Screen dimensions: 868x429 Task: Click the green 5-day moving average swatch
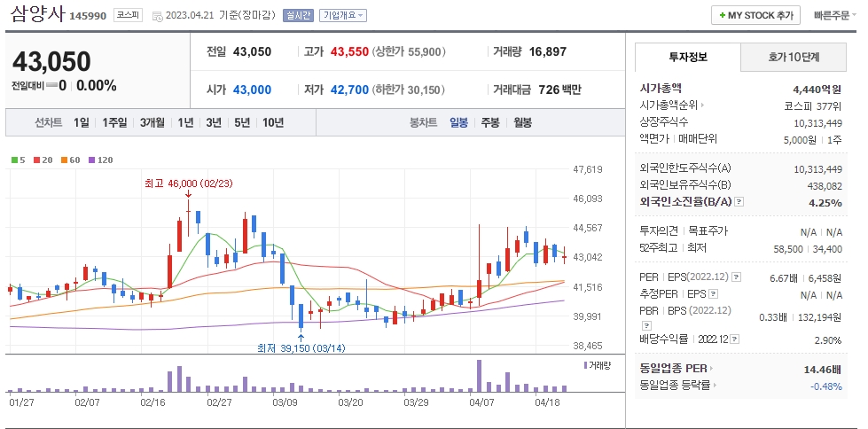14,160
